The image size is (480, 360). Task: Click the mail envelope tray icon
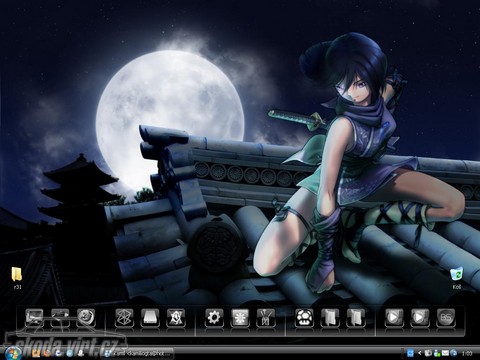(445, 353)
